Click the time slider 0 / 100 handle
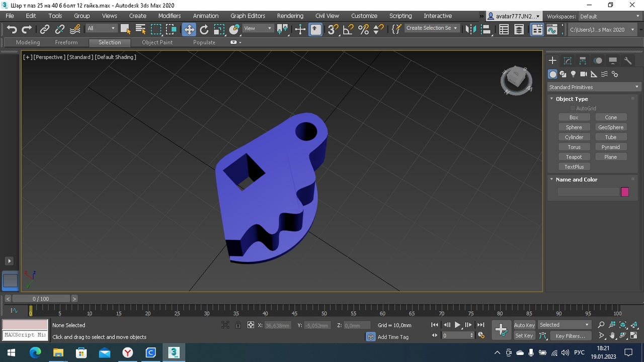The image size is (644, 362). pos(41,299)
